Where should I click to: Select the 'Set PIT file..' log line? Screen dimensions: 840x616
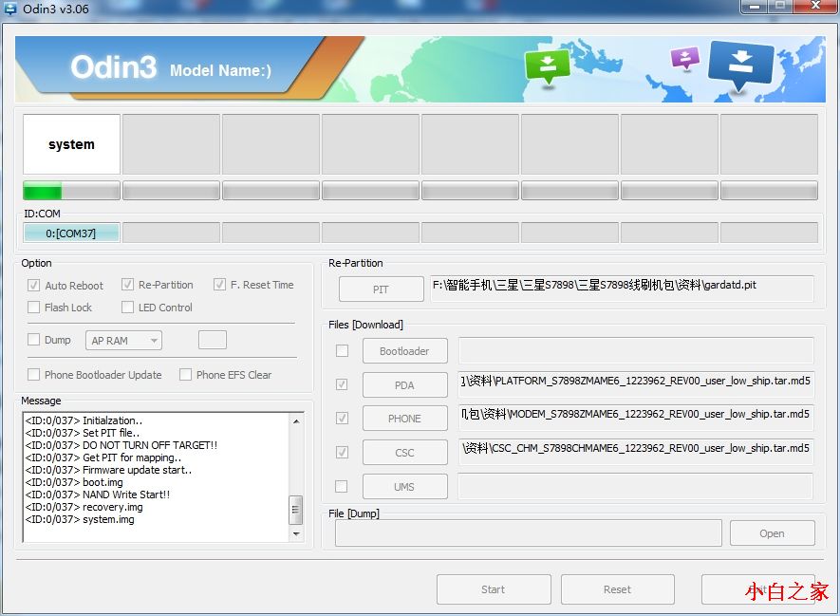coord(83,433)
